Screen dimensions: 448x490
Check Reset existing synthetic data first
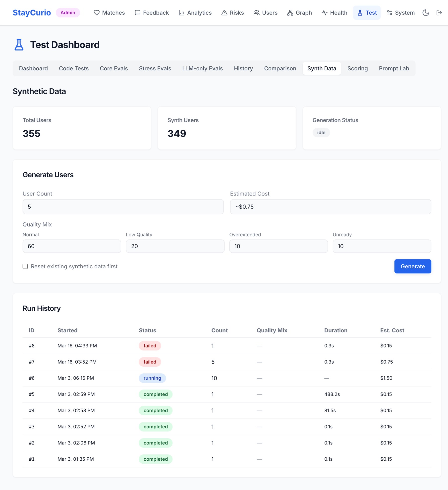25,266
